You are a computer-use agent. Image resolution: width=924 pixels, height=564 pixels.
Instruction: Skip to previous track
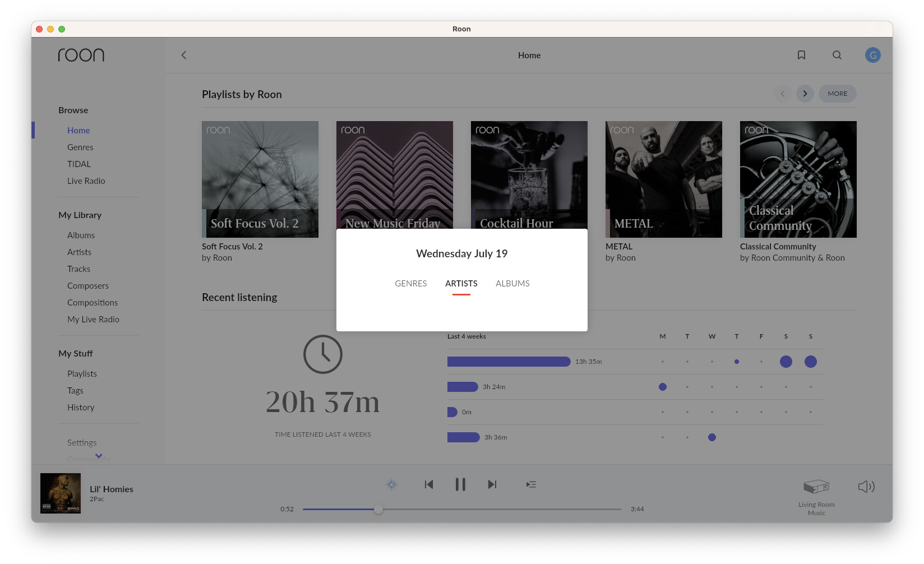(429, 484)
